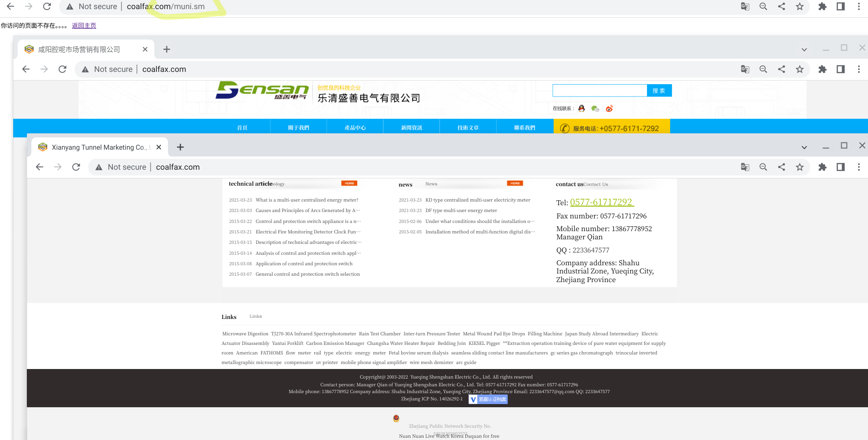This screenshot has width=868, height=440.
Task: Click 'Yantai Forklift' footer link
Action: tap(288, 343)
